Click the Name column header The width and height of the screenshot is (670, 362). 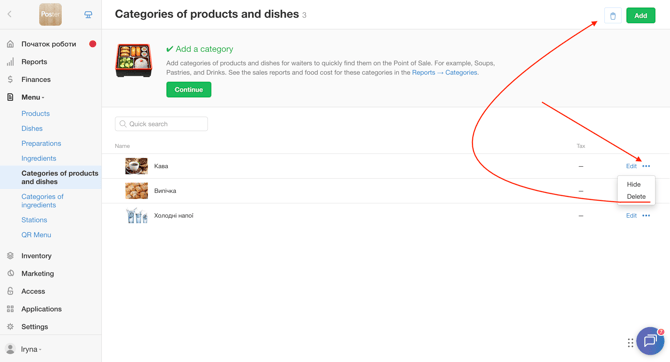point(122,146)
